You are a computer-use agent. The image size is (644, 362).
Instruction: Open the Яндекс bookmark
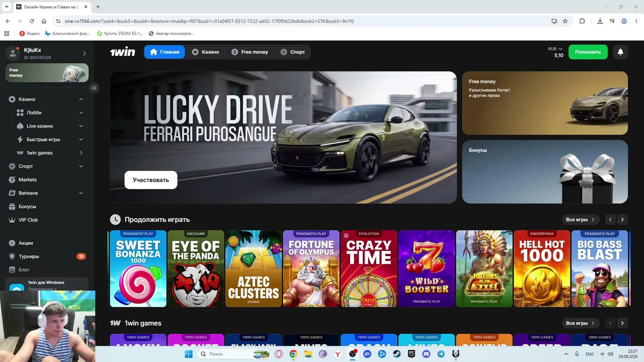point(29,33)
